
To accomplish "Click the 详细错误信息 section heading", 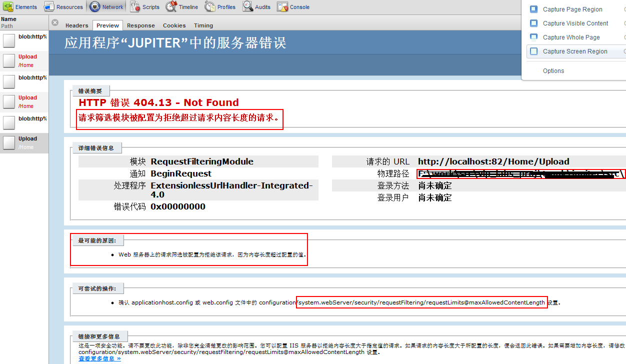I will (96, 148).
